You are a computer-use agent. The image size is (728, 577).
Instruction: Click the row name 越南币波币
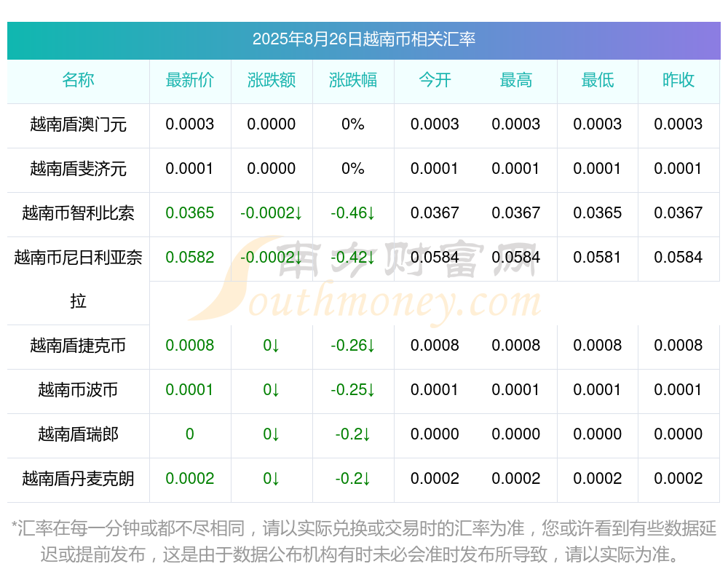click(x=78, y=390)
